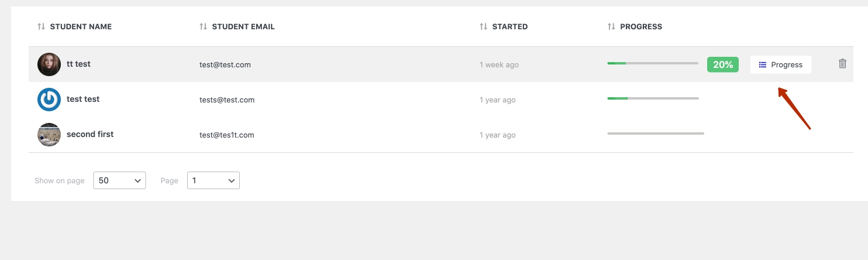Click sort arrows beside Started column
The image size is (868, 260).
pos(483,27)
